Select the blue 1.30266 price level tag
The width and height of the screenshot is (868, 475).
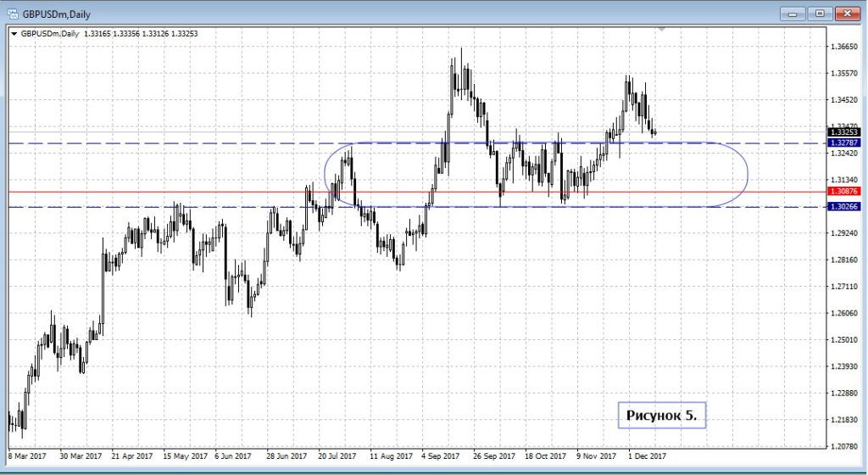[845, 207]
